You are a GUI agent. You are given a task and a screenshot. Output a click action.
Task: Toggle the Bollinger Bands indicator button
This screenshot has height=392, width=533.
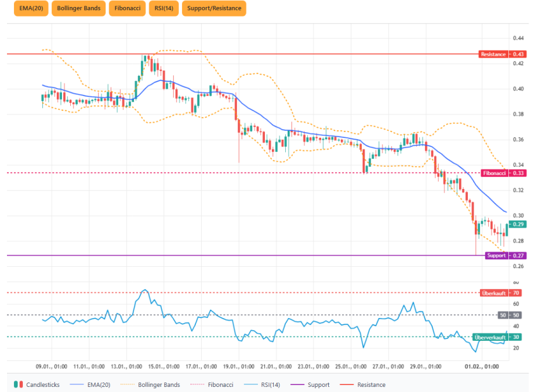78,9
